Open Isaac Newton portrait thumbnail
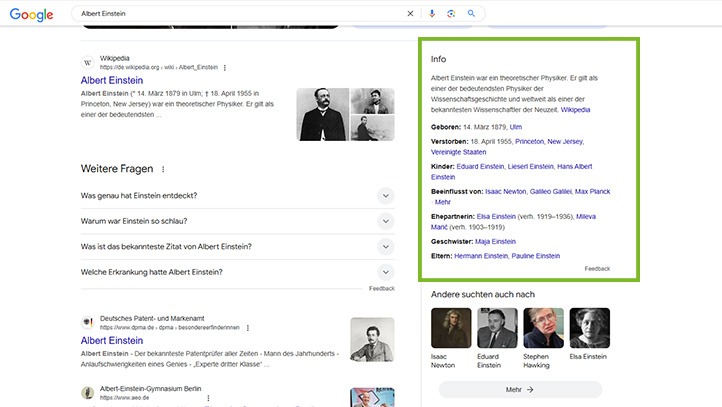This screenshot has height=407, width=722. [451, 328]
